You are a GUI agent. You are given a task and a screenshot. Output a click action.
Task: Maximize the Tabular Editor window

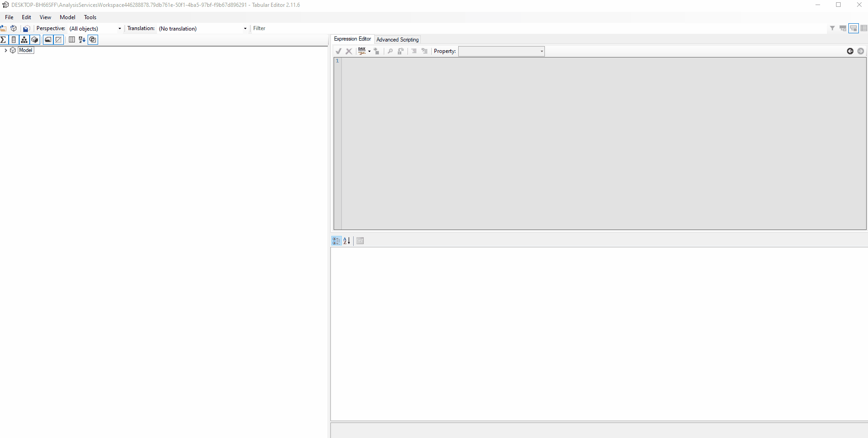pyautogui.click(x=838, y=5)
